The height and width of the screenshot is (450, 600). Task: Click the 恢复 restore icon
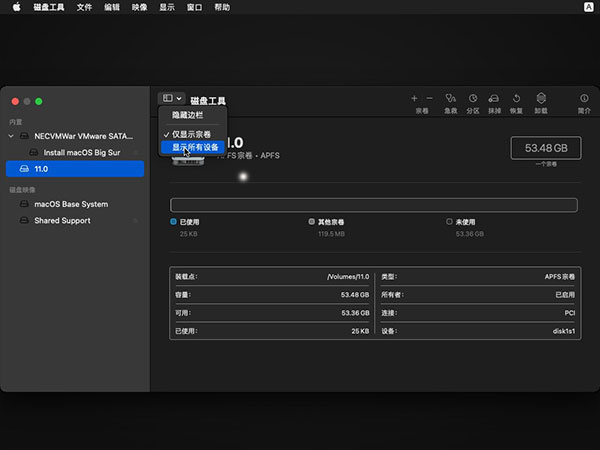[516, 98]
